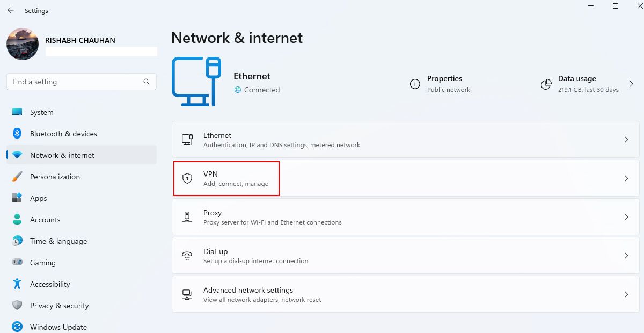Expand the Ethernet settings row
The height and width of the screenshot is (333, 644).
[406, 140]
